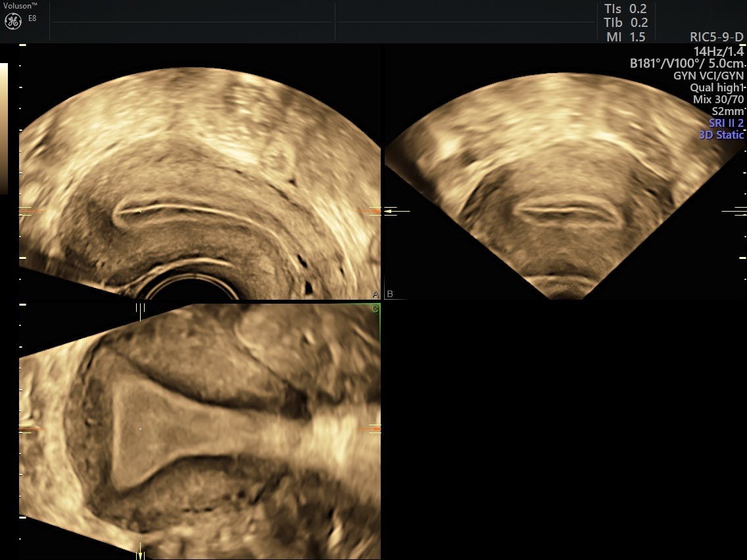This screenshot has width=747, height=560.
Task: Click the Qual high1 quality setting
Action: click(717, 87)
